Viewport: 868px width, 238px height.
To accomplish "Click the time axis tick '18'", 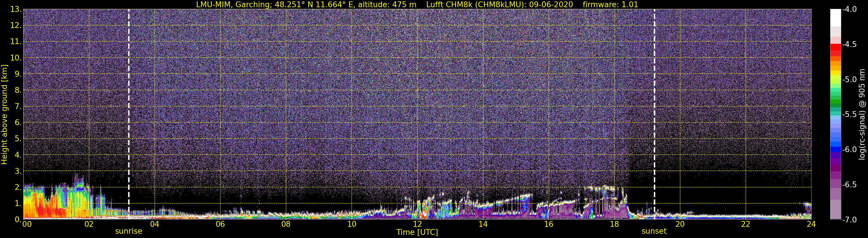I will pos(615,224).
